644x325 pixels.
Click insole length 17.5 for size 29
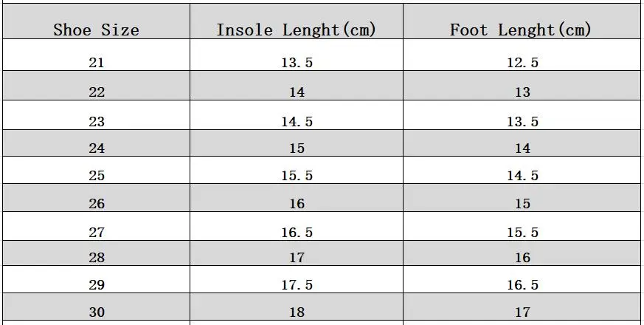pos(297,285)
